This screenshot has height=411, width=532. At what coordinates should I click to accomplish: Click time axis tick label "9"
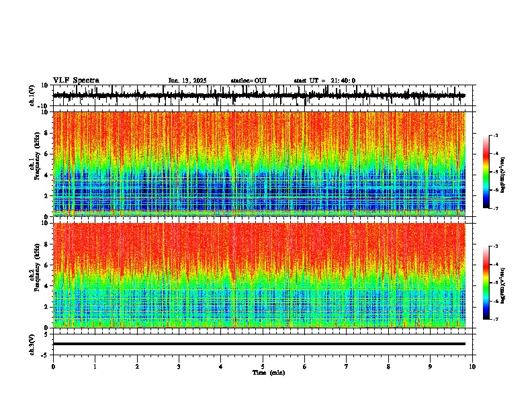430,367
